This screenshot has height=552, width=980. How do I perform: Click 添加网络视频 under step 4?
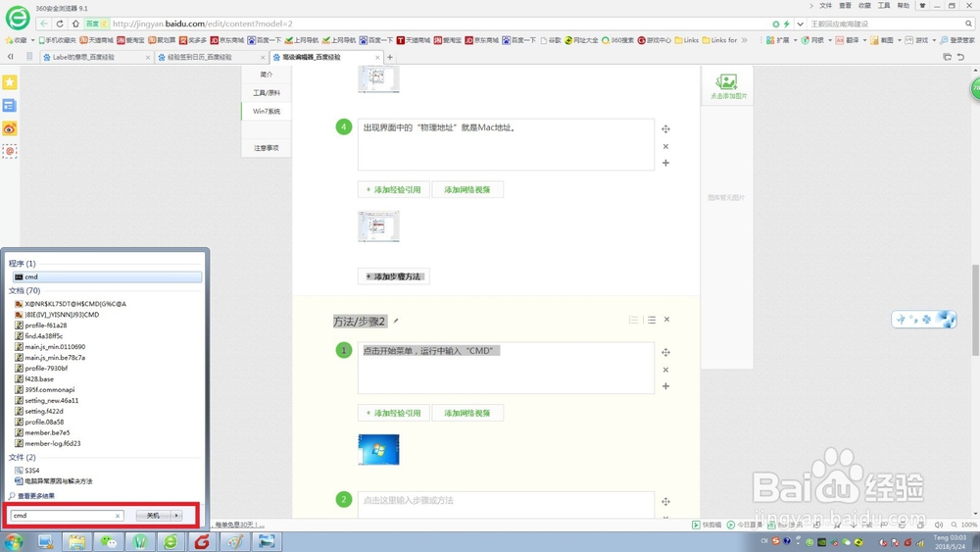pos(467,189)
